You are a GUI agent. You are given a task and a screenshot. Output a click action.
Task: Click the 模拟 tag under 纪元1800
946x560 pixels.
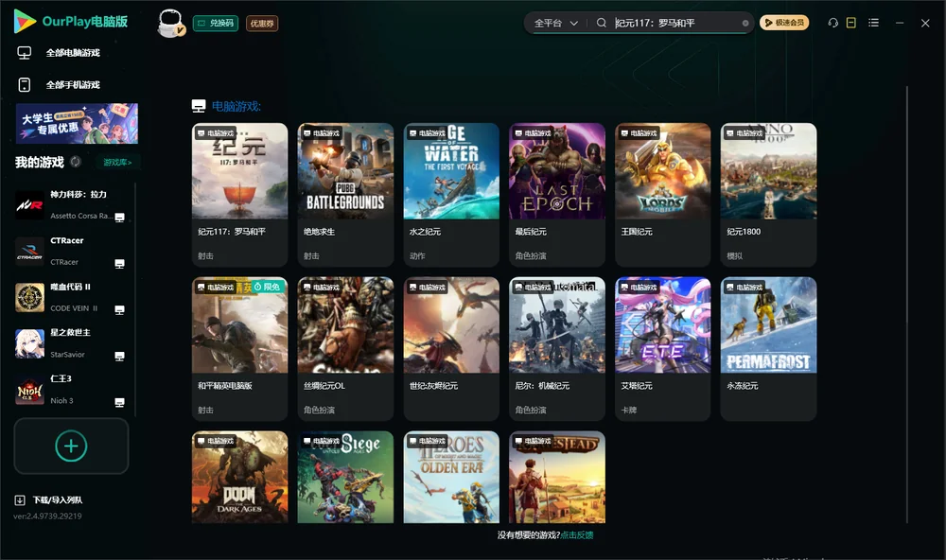click(x=734, y=255)
